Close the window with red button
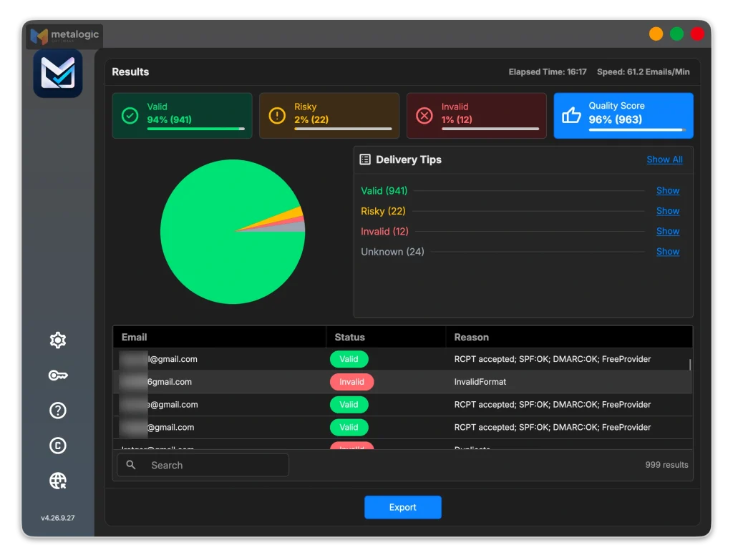The image size is (733, 560). point(697,34)
